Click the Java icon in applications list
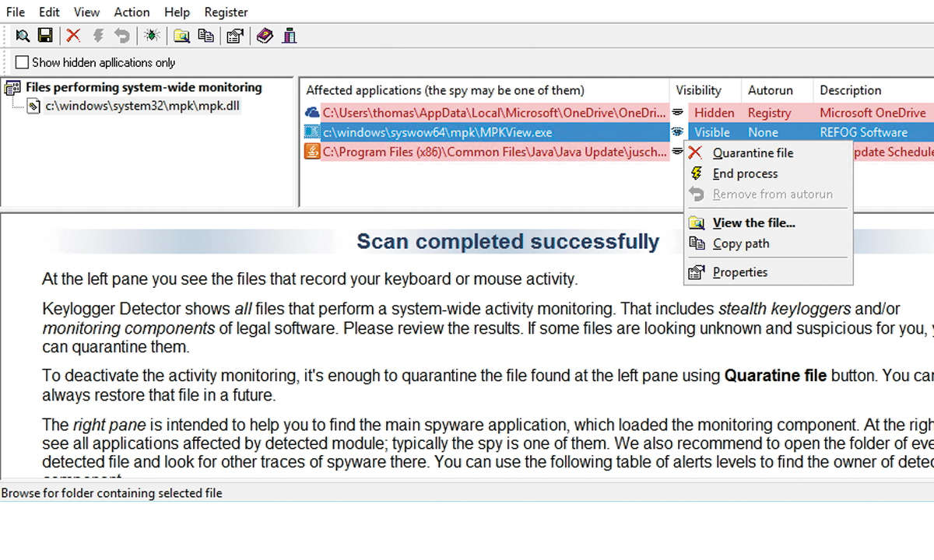934x560 pixels. 312,152
